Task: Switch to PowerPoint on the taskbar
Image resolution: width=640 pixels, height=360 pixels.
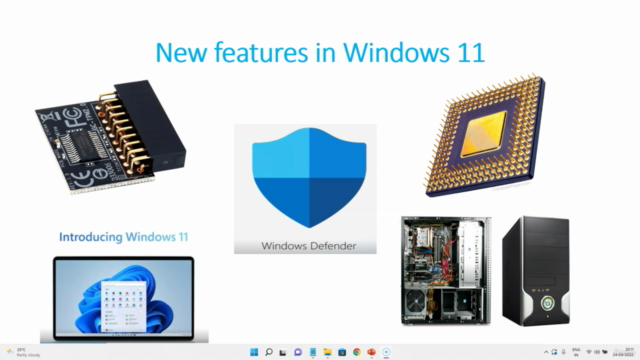Action: (371, 352)
